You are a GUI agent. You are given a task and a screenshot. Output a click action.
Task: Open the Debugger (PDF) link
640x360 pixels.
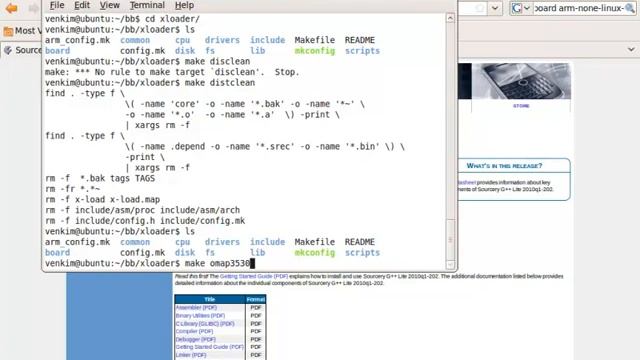(x=196, y=339)
